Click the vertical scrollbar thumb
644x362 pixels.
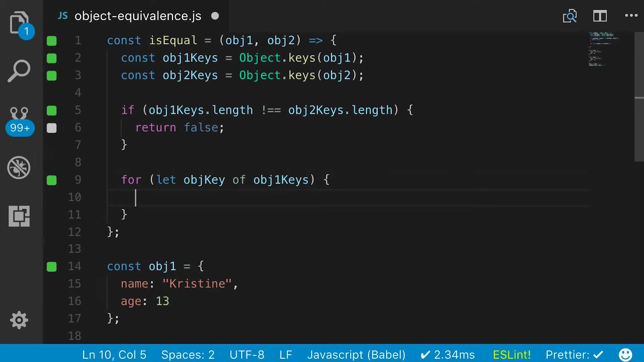tap(639, 97)
